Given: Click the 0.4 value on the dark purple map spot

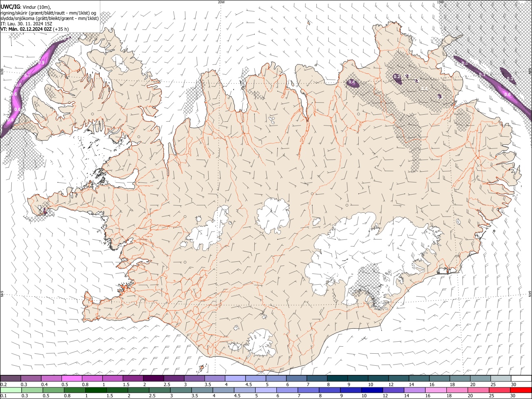Looking at the screenshot, I should (x=352, y=82).
